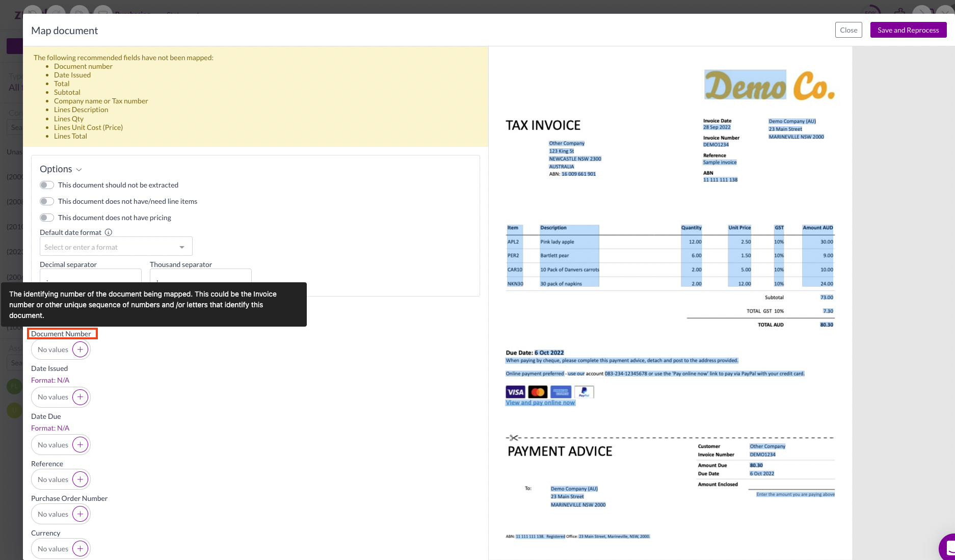Screen dimensions: 955x560
Task: Select invoice date '28 Sep 2022' in preview
Action: (717, 127)
